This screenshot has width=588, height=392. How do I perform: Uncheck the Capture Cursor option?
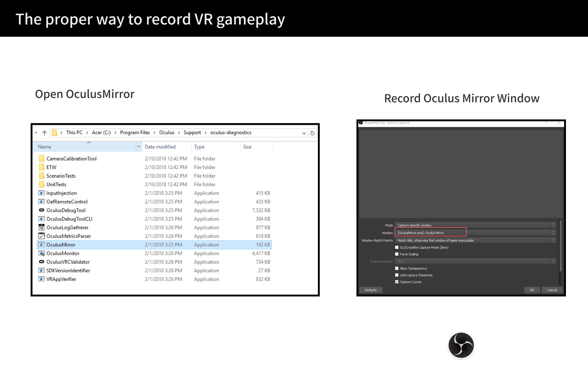coord(397,282)
